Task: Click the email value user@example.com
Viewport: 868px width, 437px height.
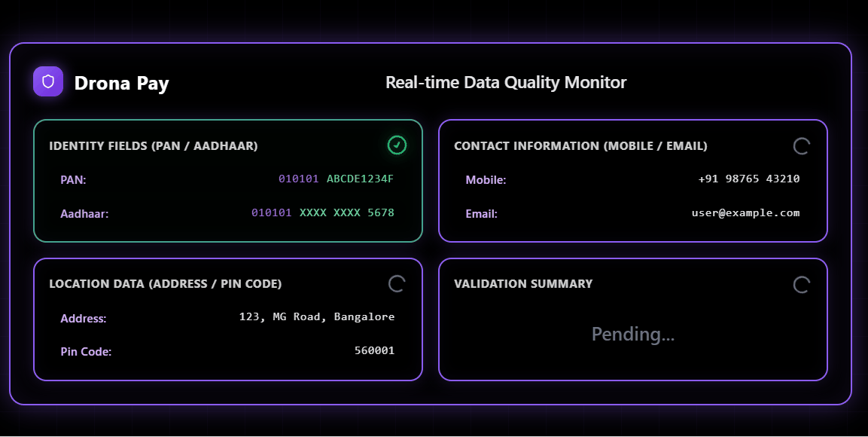Action: click(745, 212)
